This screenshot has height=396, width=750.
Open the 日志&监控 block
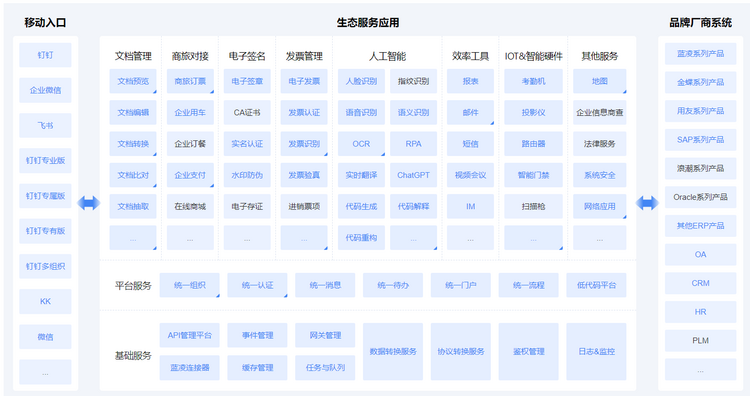596,352
